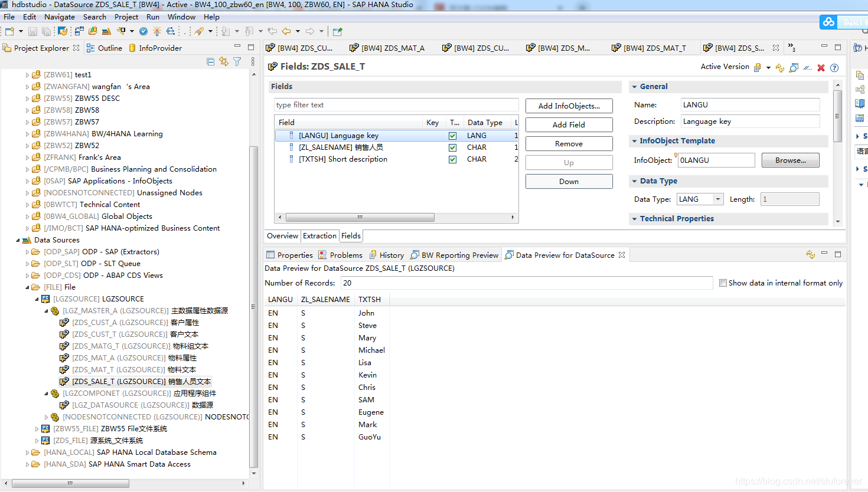The height and width of the screenshot is (492, 868).
Task: Open the [BW4] ZDS_MAT_A editor tab
Action: tap(387, 48)
